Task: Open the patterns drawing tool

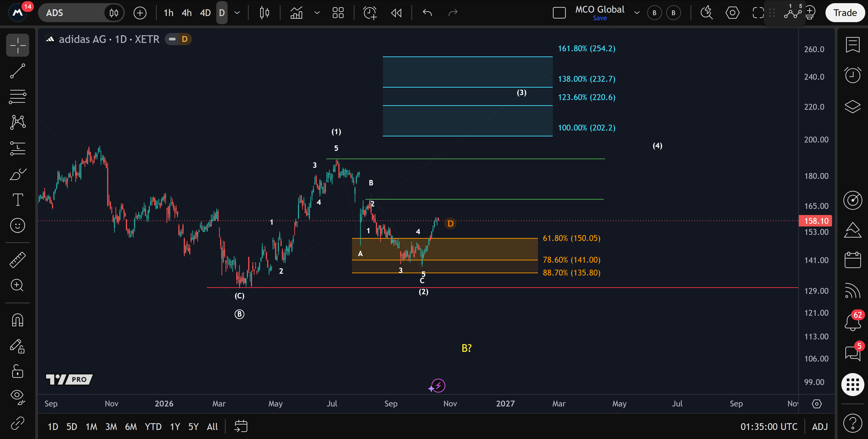Action: (18, 122)
